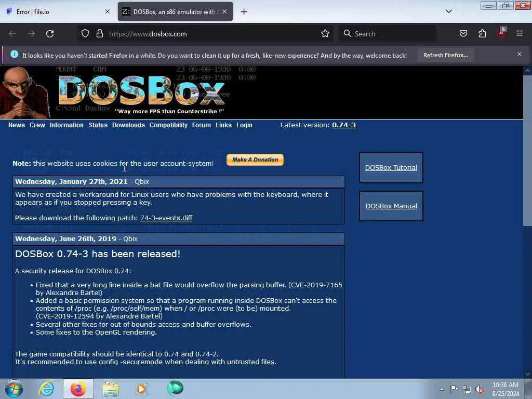The height and width of the screenshot is (399, 532).
Task: Open the network tray icon
Action: pyautogui.click(x=467, y=389)
